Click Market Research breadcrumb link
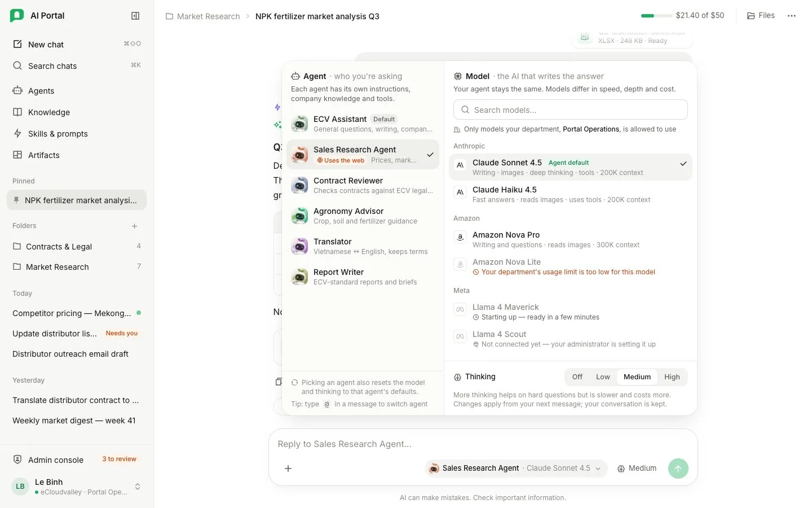The image size is (812, 508). coord(209,16)
